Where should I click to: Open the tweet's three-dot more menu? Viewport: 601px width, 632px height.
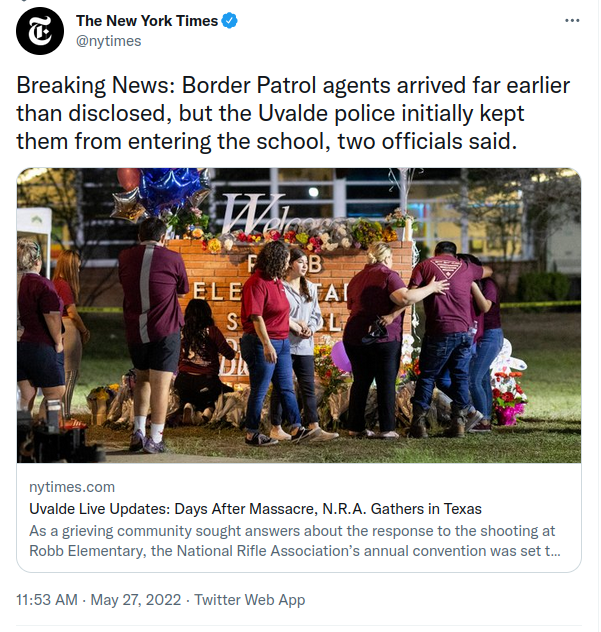pos(572,21)
